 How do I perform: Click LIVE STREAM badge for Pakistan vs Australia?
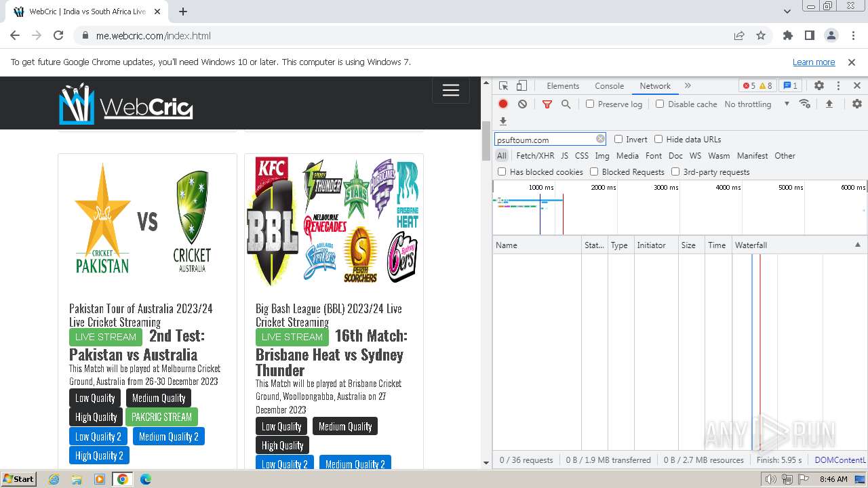coord(106,337)
